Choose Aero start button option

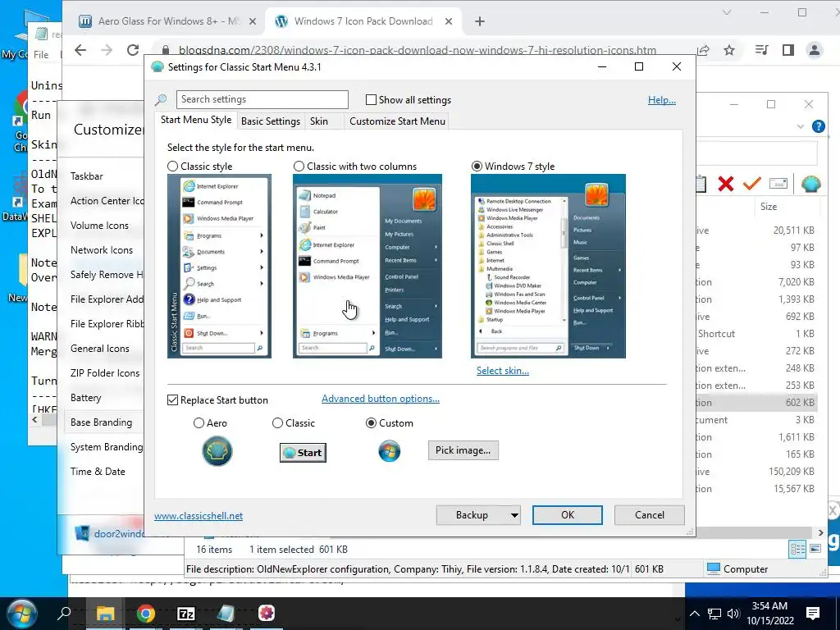point(199,423)
